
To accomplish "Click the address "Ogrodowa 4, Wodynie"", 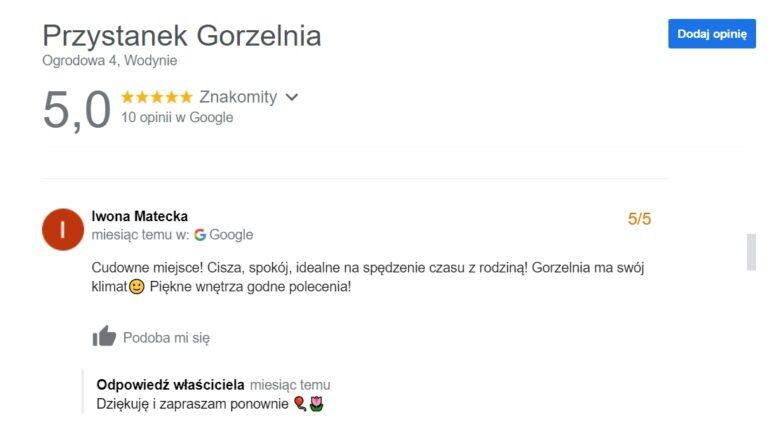I will (110, 60).
